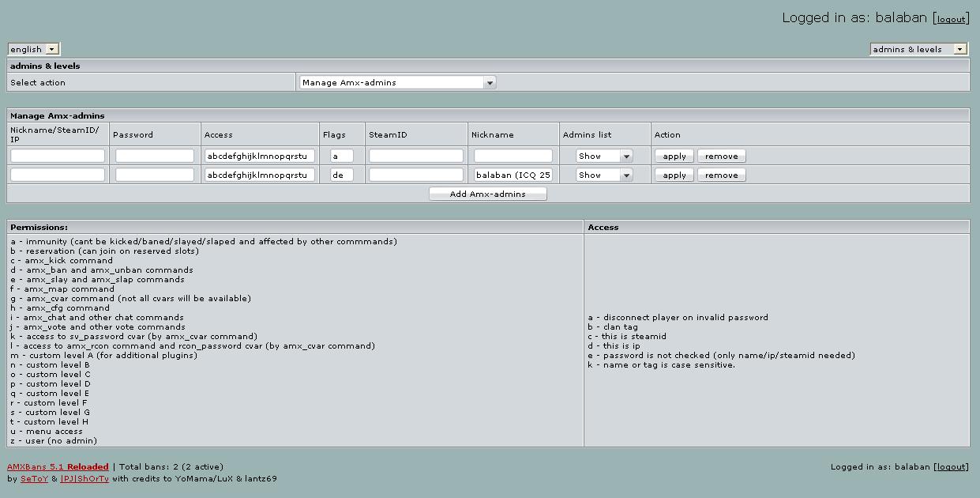This screenshot has width=980, height=498.
Task: Open the admins & levels section dropdown
Action: (919, 49)
